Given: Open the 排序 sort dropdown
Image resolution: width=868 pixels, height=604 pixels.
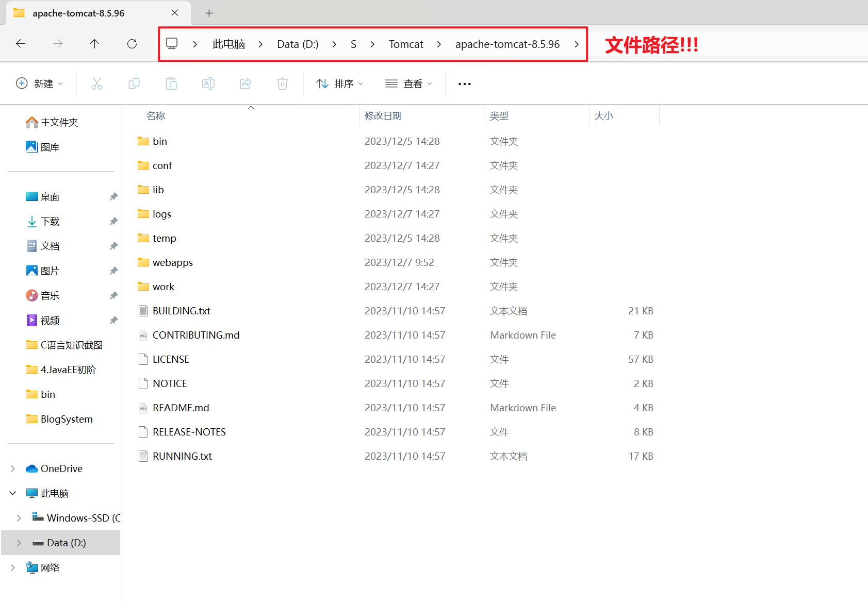Looking at the screenshot, I should pos(340,83).
